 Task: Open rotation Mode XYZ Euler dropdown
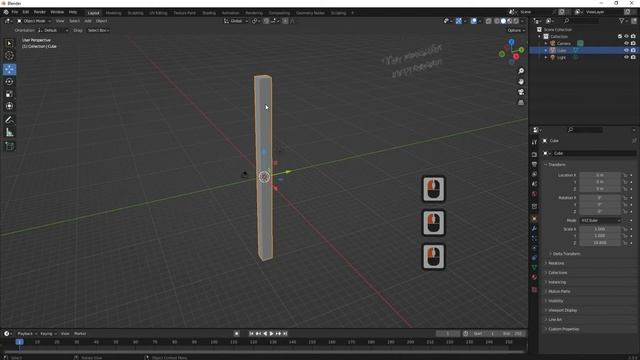600,220
